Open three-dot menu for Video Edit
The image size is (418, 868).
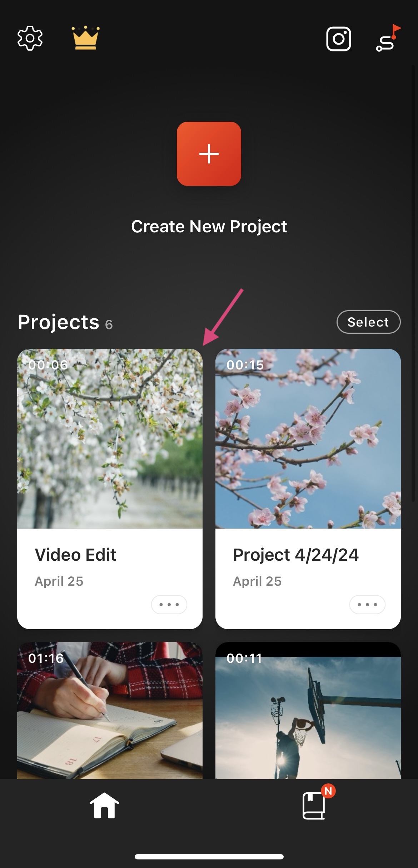pos(169,605)
